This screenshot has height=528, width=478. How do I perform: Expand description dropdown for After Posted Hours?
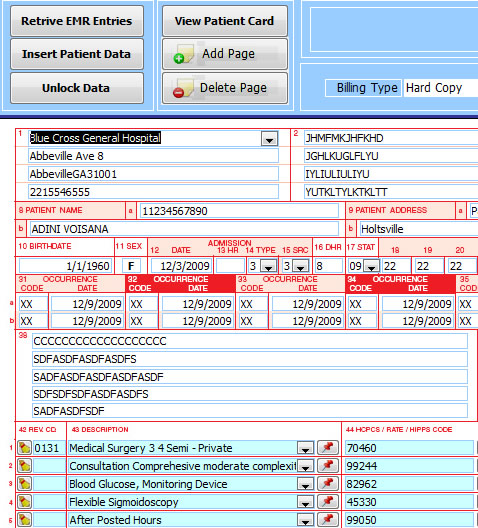tap(306, 520)
